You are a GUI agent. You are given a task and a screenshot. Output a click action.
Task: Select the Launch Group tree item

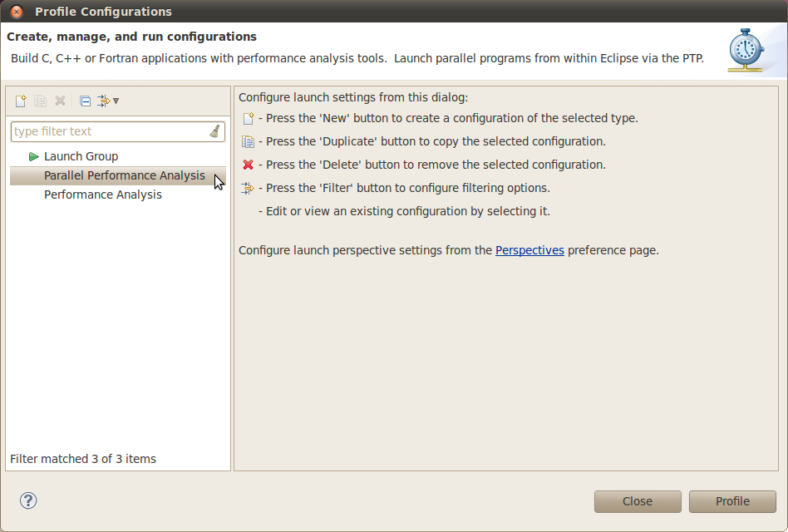click(81, 156)
